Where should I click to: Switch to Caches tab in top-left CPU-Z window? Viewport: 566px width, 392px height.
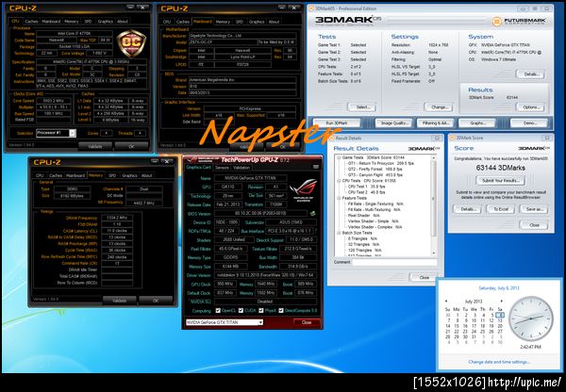[31, 22]
